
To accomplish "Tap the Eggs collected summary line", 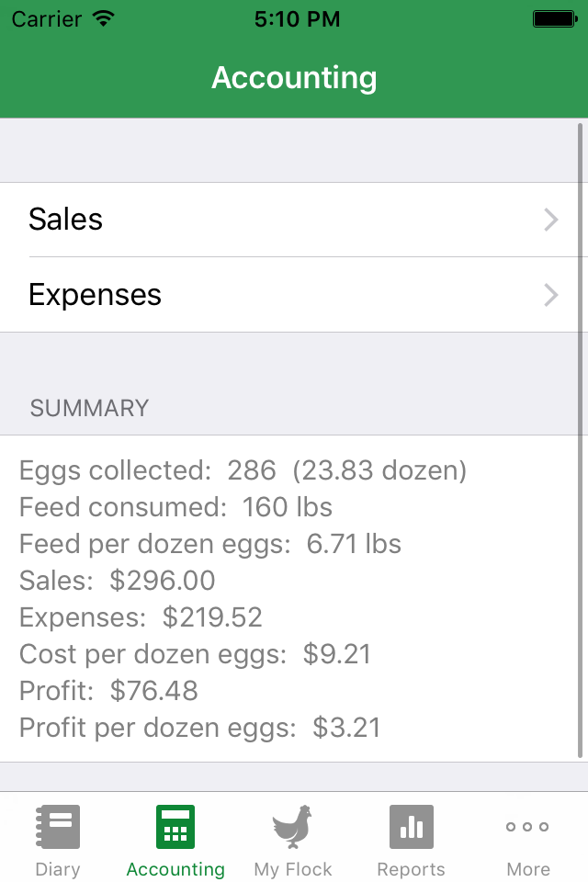I will coord(243,470).
